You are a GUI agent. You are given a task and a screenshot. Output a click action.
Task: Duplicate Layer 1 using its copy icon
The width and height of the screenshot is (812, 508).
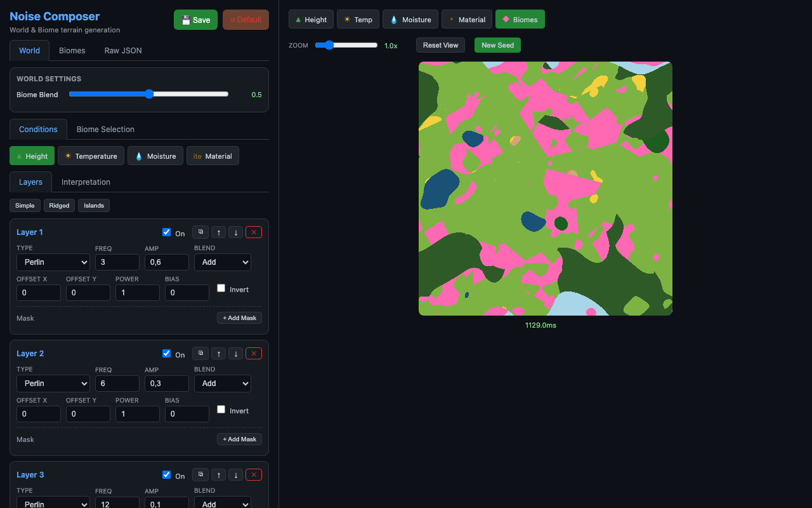[200, 232]
